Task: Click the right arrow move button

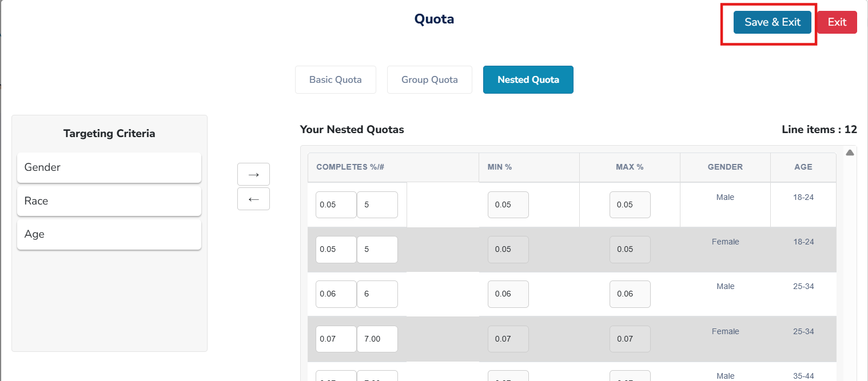Action: pos(253,174)
